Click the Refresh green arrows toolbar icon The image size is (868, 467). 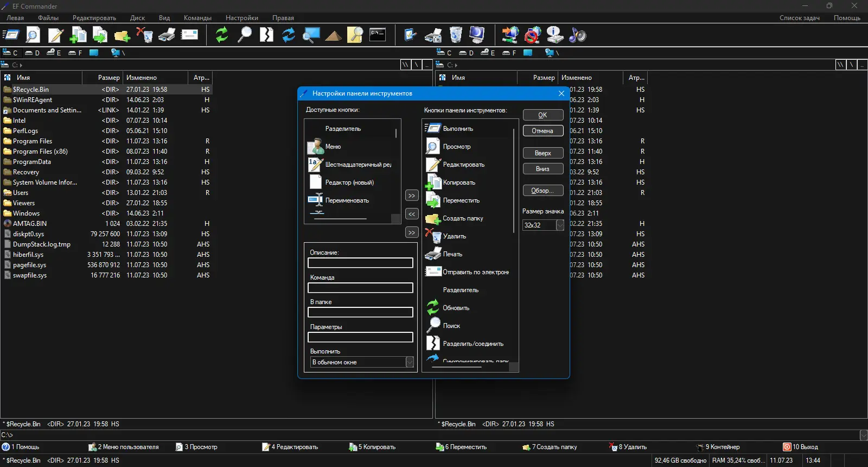[x=221, y=35]
